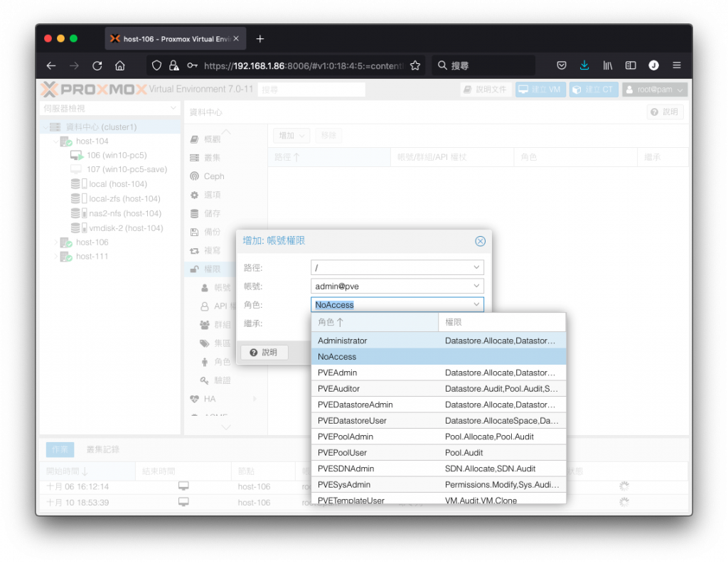Click the 建立 VM button
The image size is (728, 563).
[540, 90]
